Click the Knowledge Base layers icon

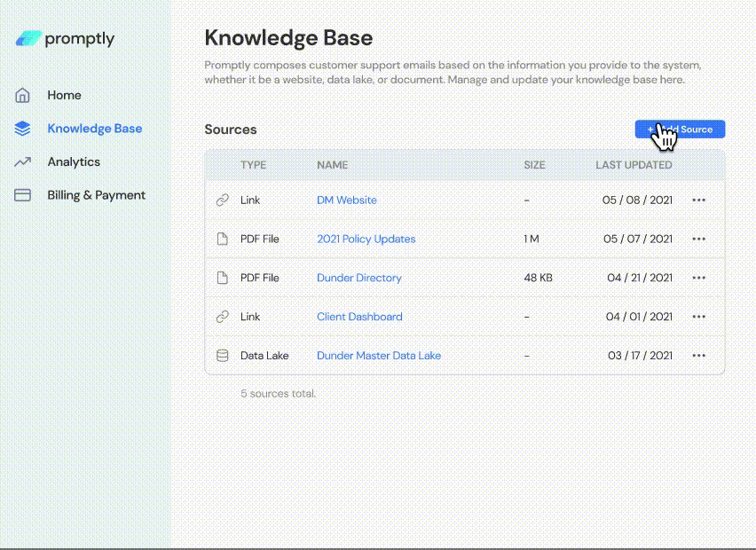tap(22, 129)
